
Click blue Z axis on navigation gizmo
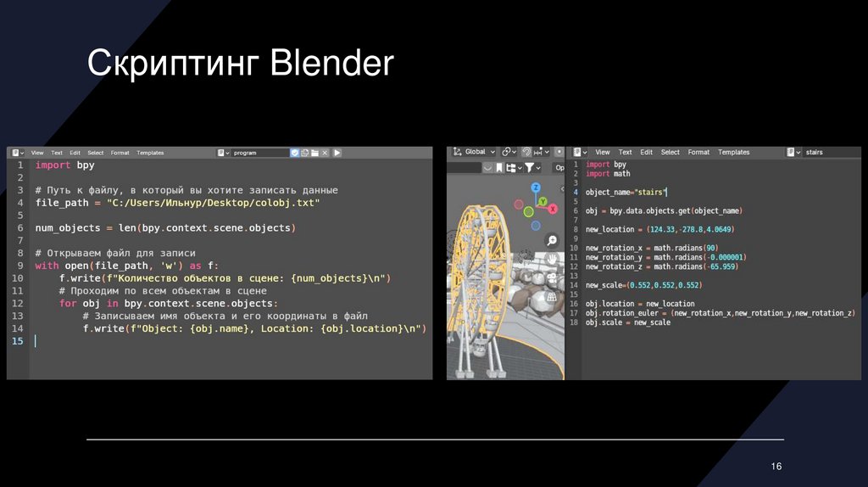536,188
